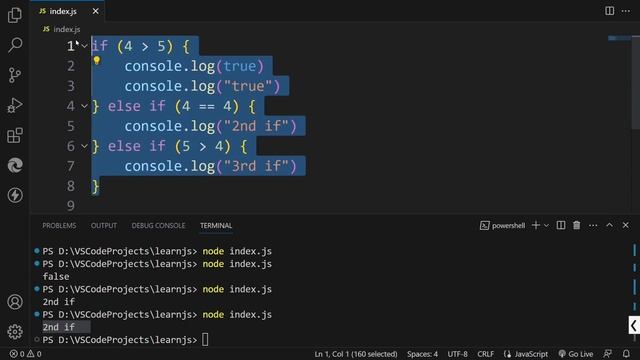Open editor More Actions menu
The image size is (640, 360).
click(x=626, y=11)
